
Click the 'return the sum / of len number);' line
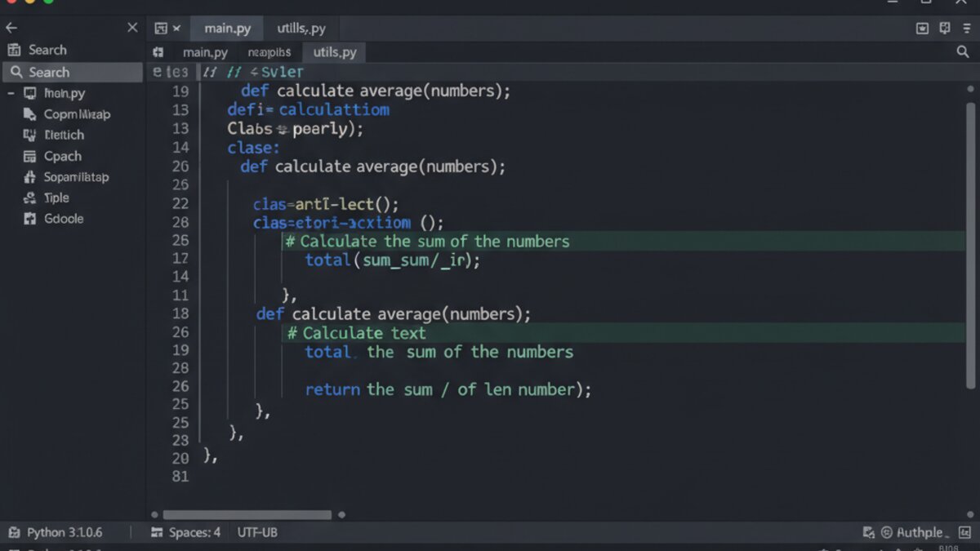coord(448,389)
